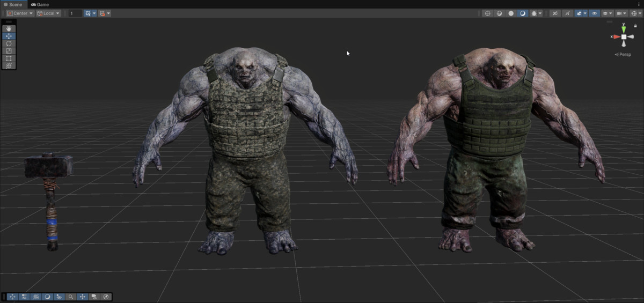
Task: Toggle 2D view mode
Action: click(555, 13)
